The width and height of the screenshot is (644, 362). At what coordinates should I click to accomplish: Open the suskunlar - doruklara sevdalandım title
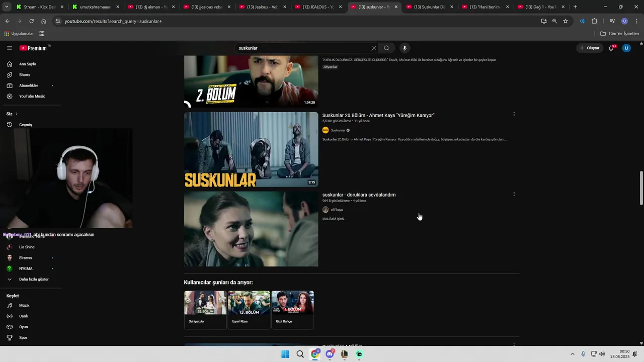tap(359, 195)
